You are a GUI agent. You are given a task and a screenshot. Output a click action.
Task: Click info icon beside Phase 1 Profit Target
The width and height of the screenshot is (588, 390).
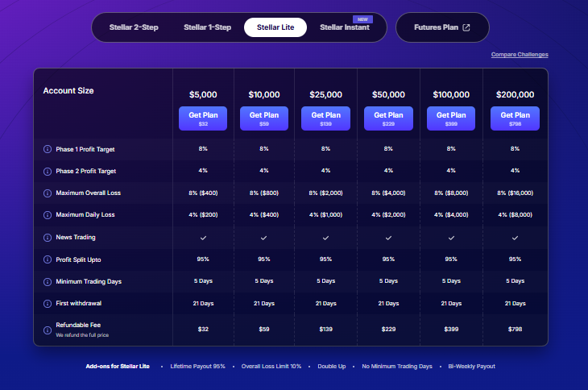point(47,149)
